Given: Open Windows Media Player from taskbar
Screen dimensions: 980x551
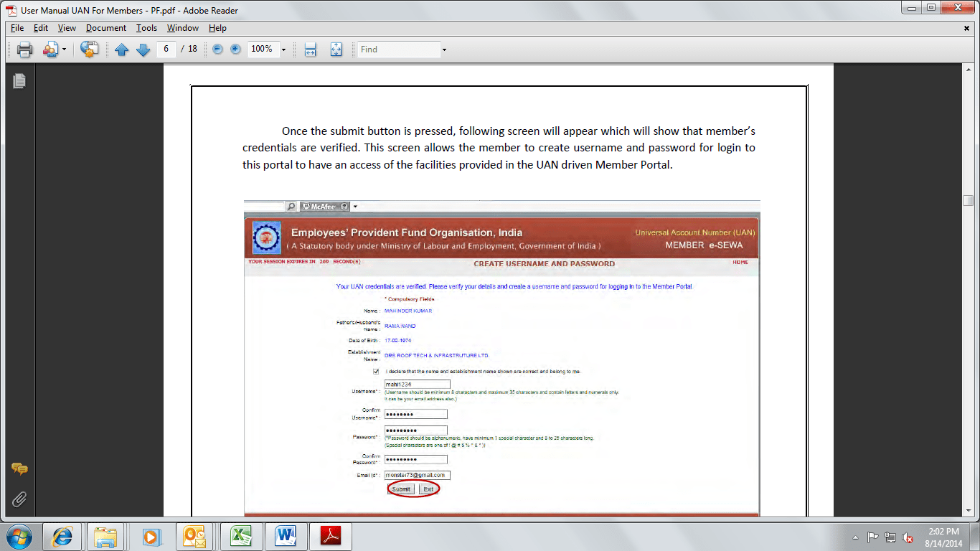Looking at the screenshot, I should (151, 536).
